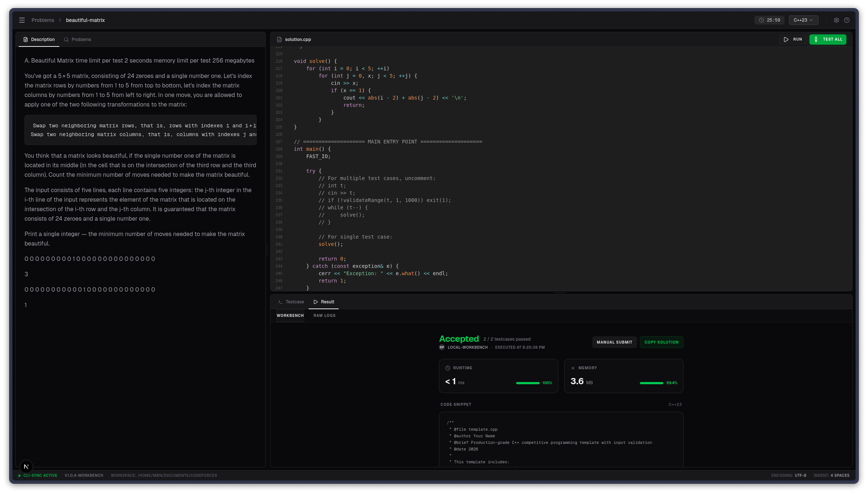The height and width of the screenshot is (494, 868).
Task: Click the file icon beside solution.cpp
Action: click(x=279, y=40)
